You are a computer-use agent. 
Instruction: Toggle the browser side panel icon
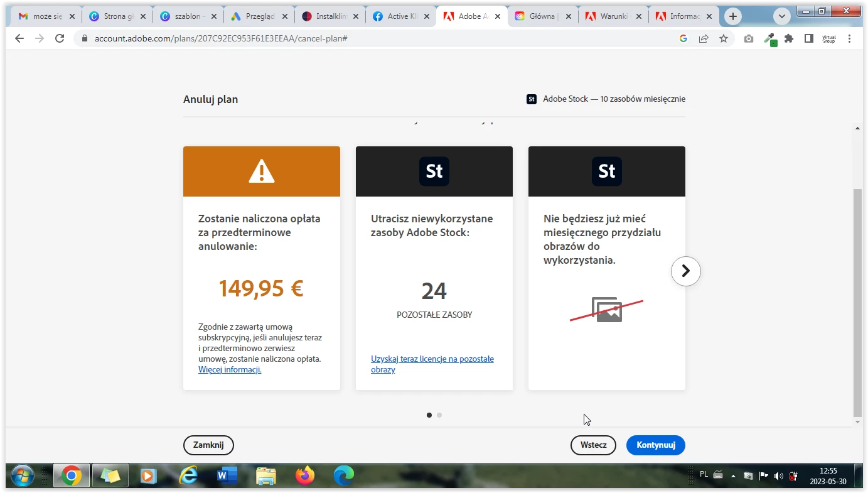tap(809, 38)
